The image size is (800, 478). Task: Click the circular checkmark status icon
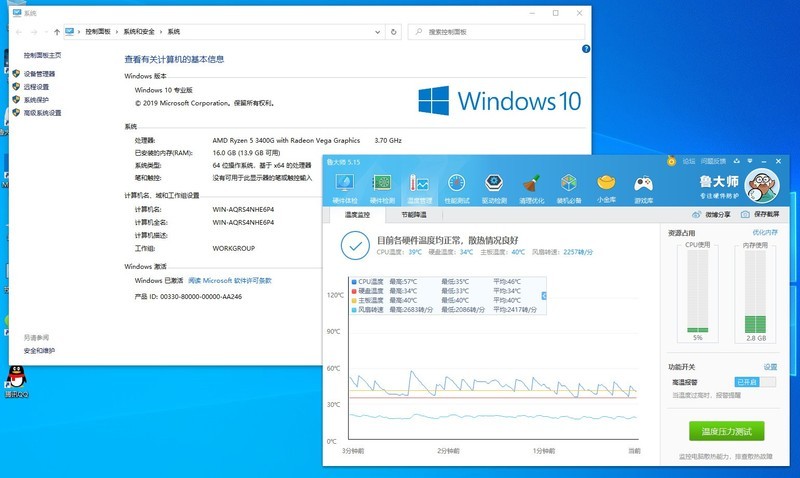coord(355,245)
